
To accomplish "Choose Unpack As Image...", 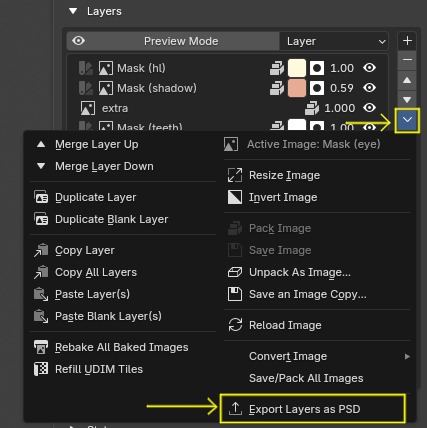I will coord(317,272).
